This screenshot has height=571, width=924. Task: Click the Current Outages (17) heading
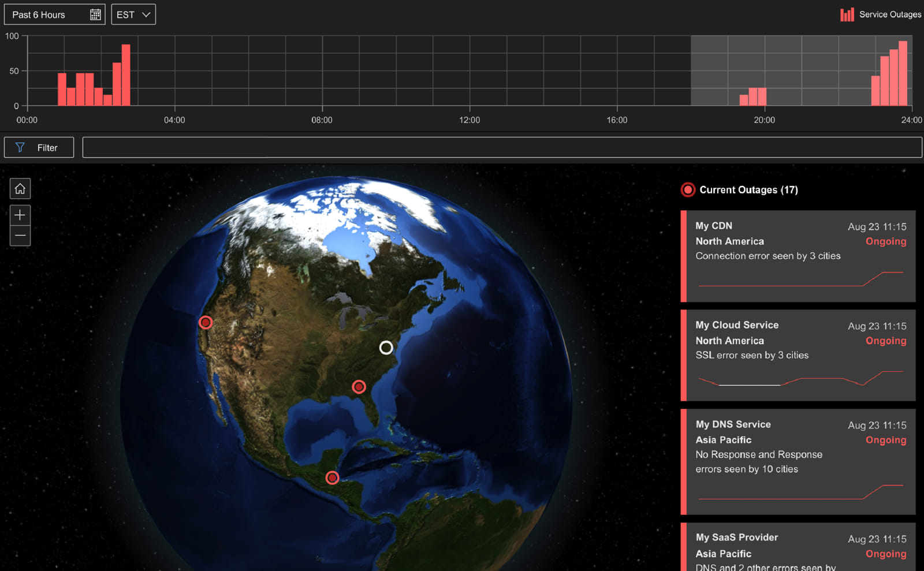point(748,190)
